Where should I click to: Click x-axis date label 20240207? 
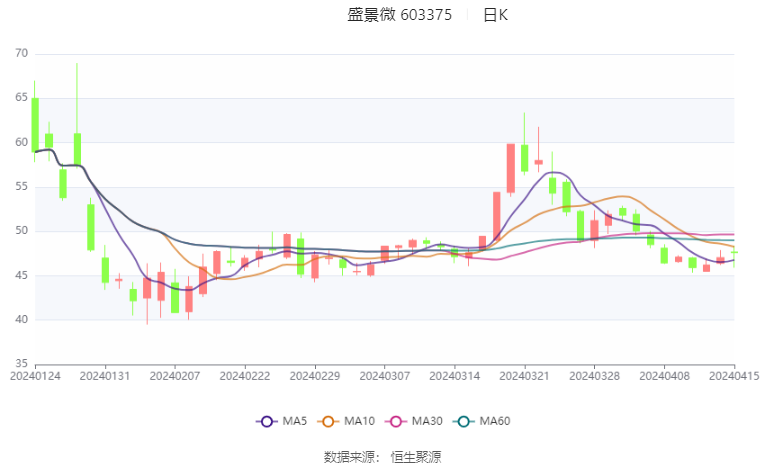[x=175, y=376]
